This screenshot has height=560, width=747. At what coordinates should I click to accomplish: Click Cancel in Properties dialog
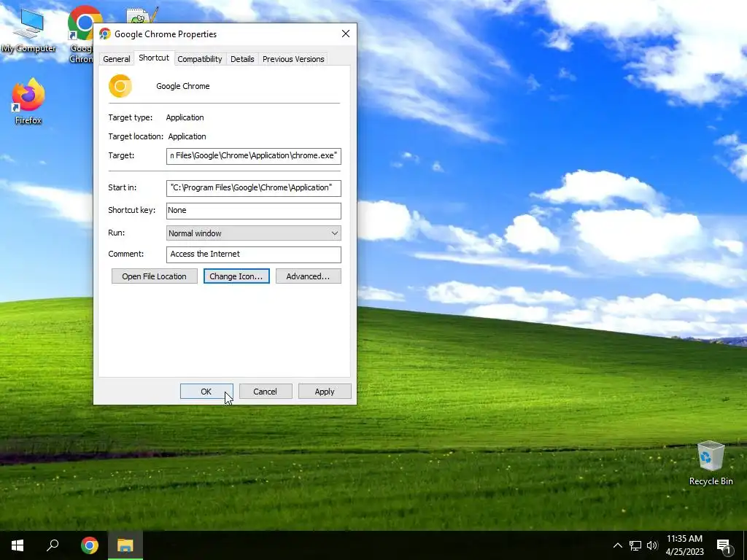coord(266,392)
